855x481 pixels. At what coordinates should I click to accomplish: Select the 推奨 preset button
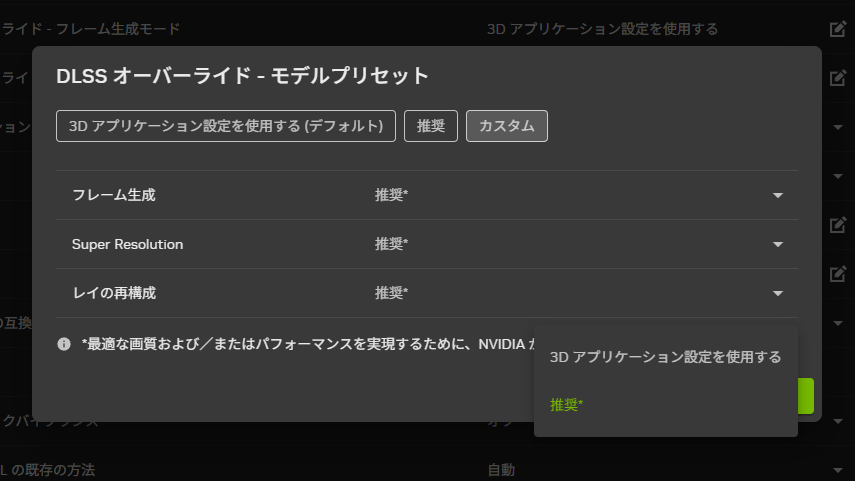click(431, 126)
